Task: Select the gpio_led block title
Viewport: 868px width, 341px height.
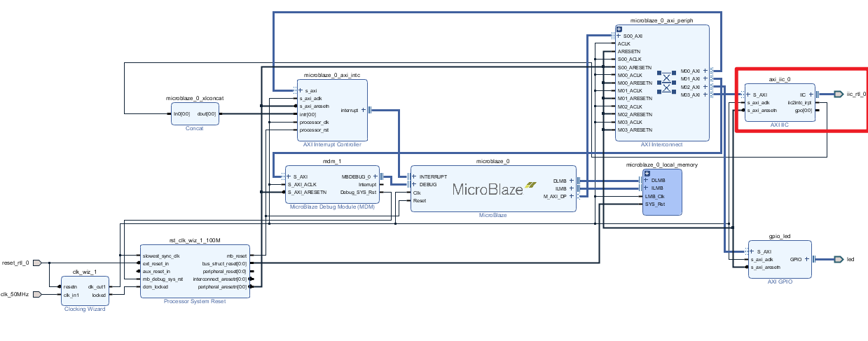Action: pyautogui.click(x=779, y=237)
